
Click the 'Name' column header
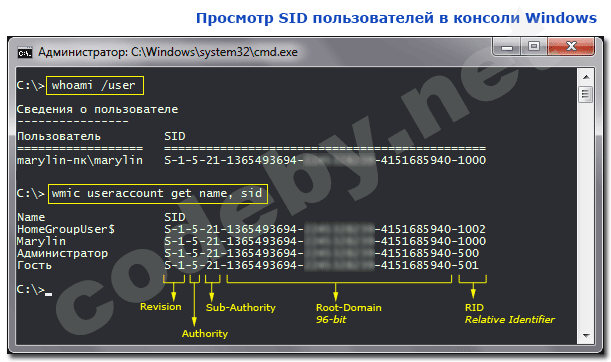(x=31, y=217)
